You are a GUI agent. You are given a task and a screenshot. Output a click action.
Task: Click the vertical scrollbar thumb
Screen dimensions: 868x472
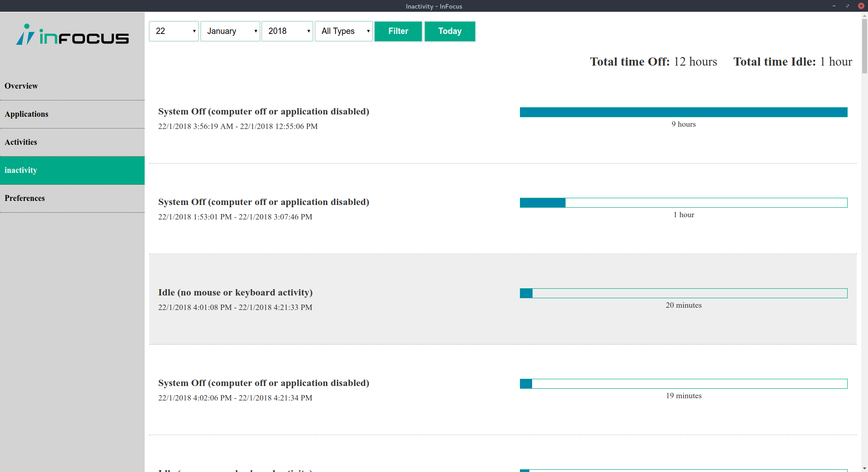864,46
